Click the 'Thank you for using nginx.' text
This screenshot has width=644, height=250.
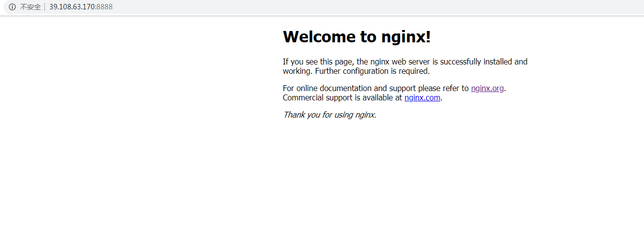[x=330, y=115]
